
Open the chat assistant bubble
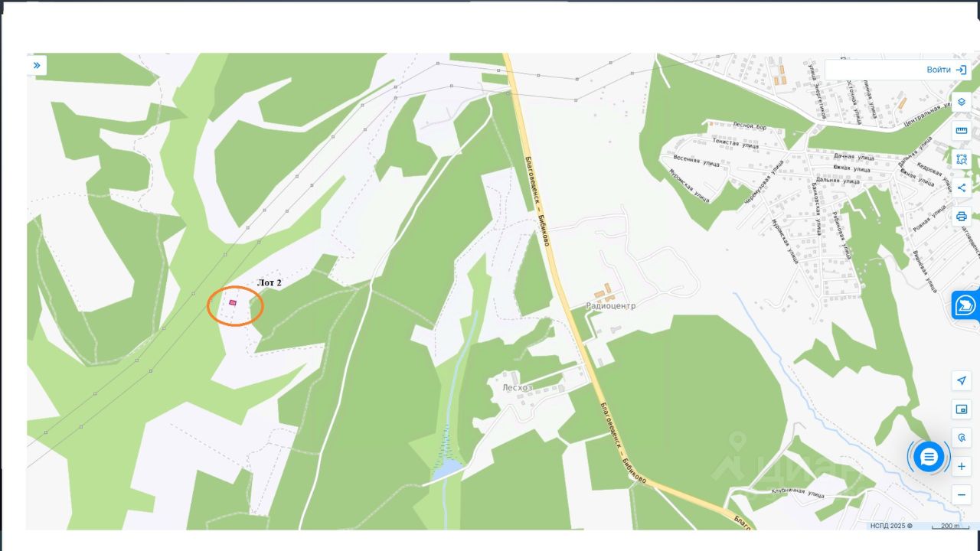pos(929,457)
